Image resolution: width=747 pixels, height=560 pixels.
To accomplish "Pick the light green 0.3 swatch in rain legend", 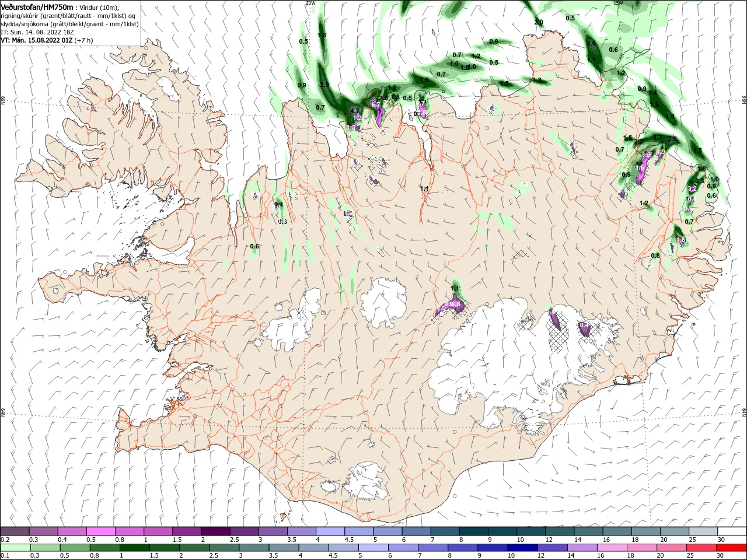I will pyautogui.click(x=44, y=548).
